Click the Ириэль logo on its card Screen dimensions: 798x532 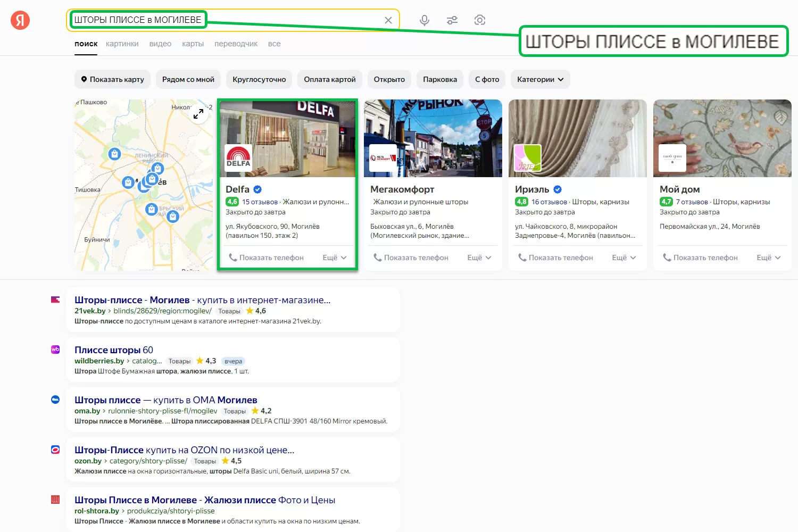(528, 157)
